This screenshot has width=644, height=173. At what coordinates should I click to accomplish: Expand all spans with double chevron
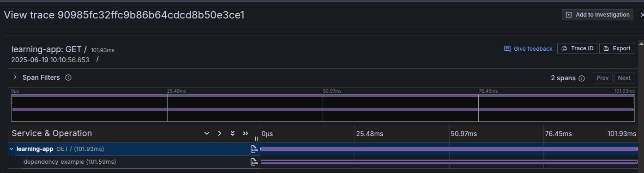(x=233, y=133)
